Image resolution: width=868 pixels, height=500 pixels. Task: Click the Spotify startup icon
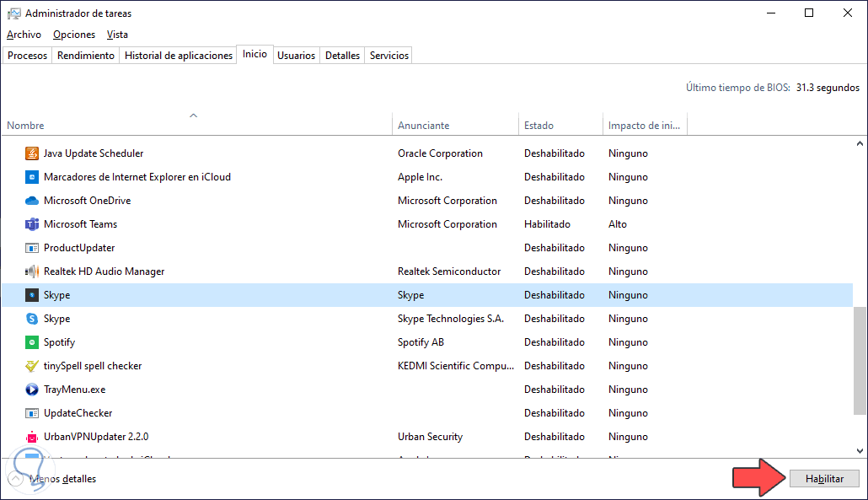click(x=32, y=342)
